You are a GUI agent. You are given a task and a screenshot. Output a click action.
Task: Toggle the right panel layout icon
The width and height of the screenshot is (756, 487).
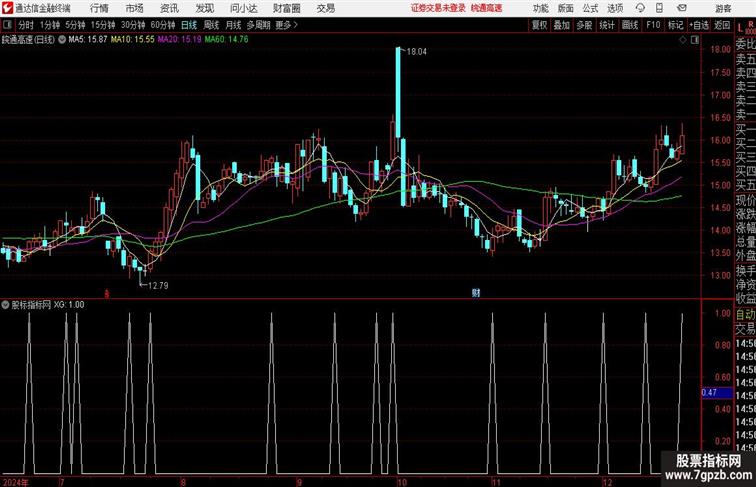[x=695, y=40]
